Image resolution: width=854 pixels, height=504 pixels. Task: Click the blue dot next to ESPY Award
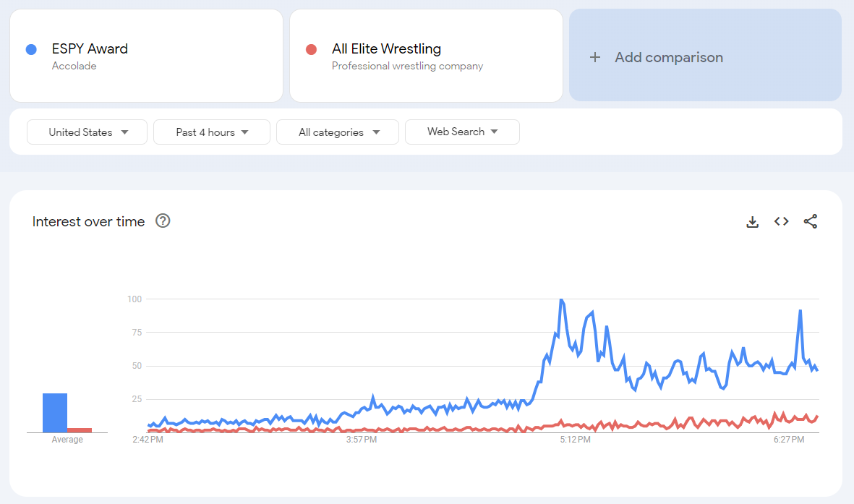click(x=31, y=49)
